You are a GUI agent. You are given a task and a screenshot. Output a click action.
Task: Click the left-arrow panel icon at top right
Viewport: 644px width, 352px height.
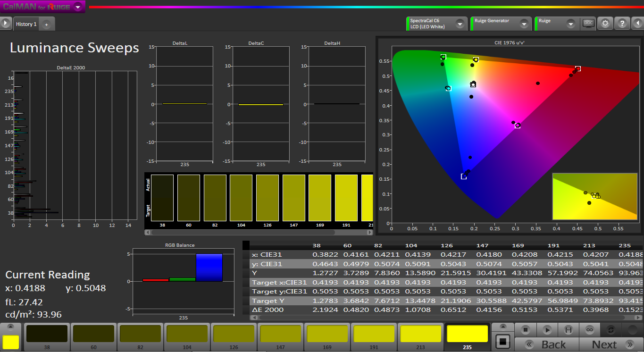click(x=637, y=24)
